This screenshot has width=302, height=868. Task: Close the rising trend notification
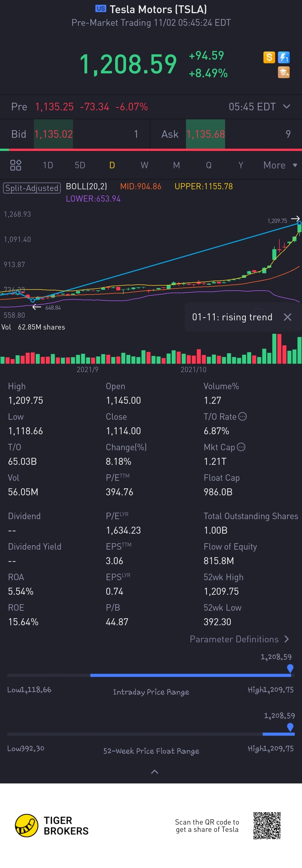point(287,317)
